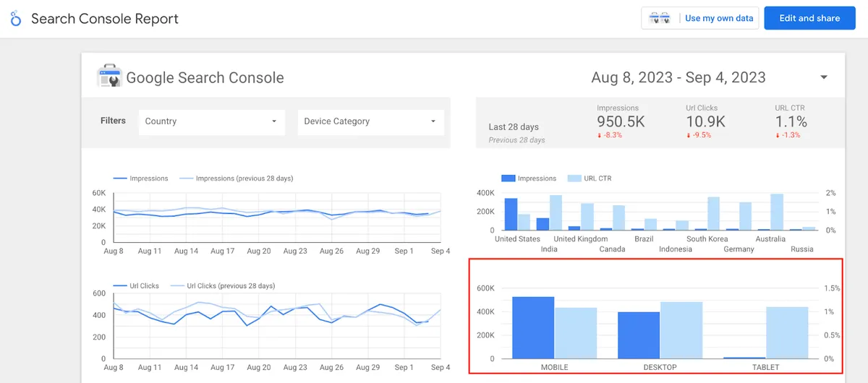Click the DESKTOP dark blue impressions bar
Viewport: 868px width, 383px height.
click(x=639, y=335)
